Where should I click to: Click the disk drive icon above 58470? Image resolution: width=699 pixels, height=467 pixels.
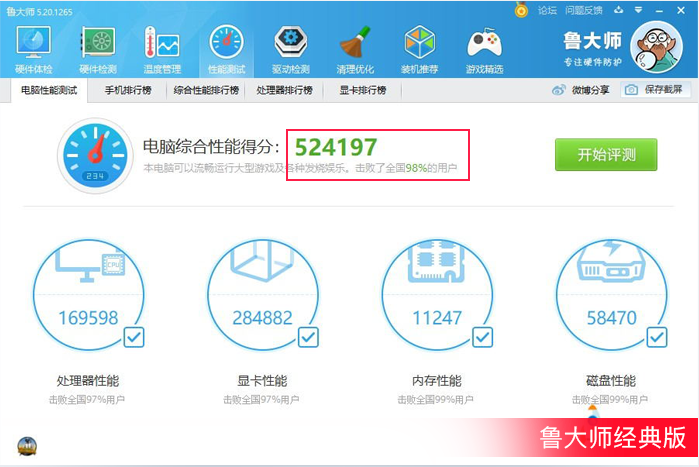pos(611,262)
